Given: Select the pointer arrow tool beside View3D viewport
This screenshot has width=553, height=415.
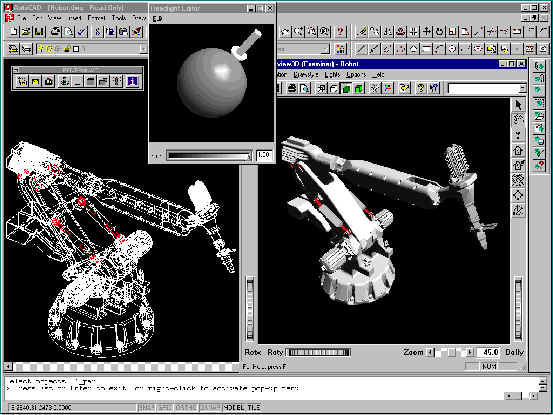Looking at the screenshot, I should coord(518,105).
